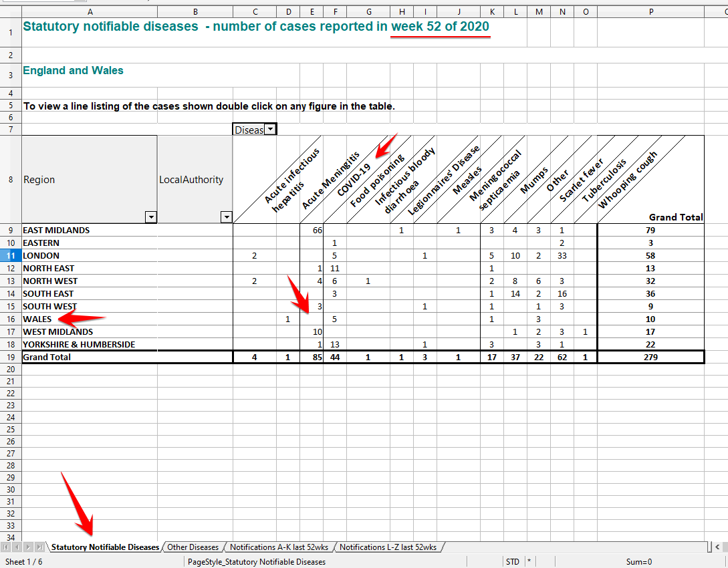Select the EAST MIDLANDS row label

(56, 230)
